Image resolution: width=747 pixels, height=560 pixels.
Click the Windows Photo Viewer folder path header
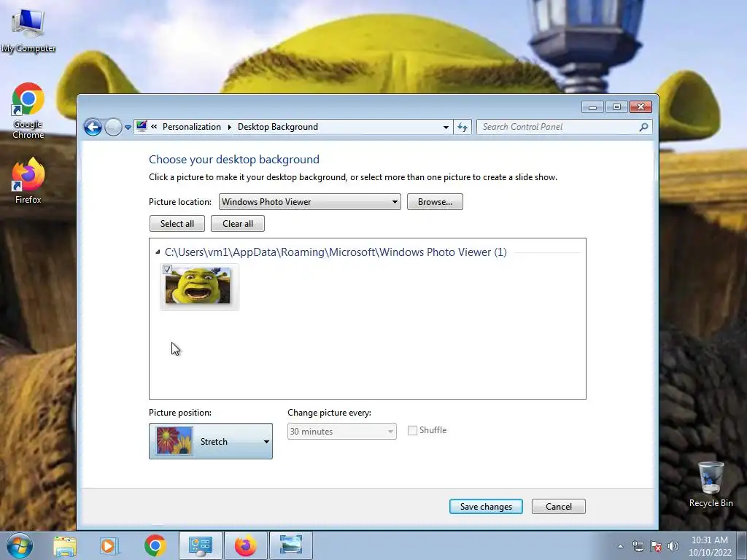click(x=336, y=252)
